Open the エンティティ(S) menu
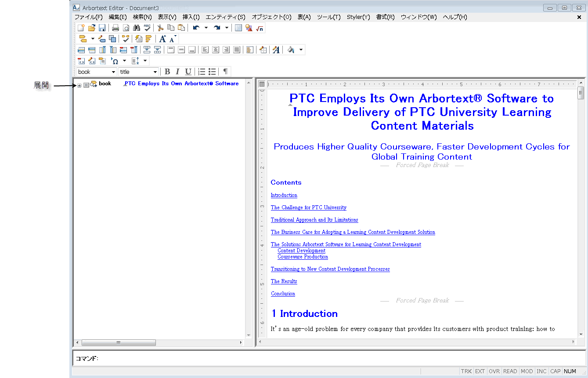The width and height of the screenshot is (588, 378). pyautogui.click(x=225, y=17)
